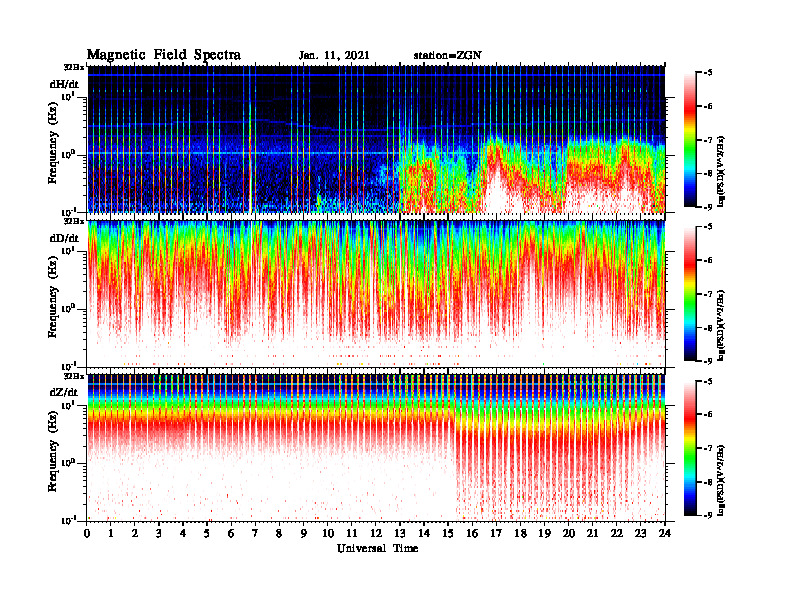Image resolution: width=792 pixels, height=612 pixels.
Task: Click the "station=ZGN" header text
Action: pyautogui.click(x=448, y=56)
